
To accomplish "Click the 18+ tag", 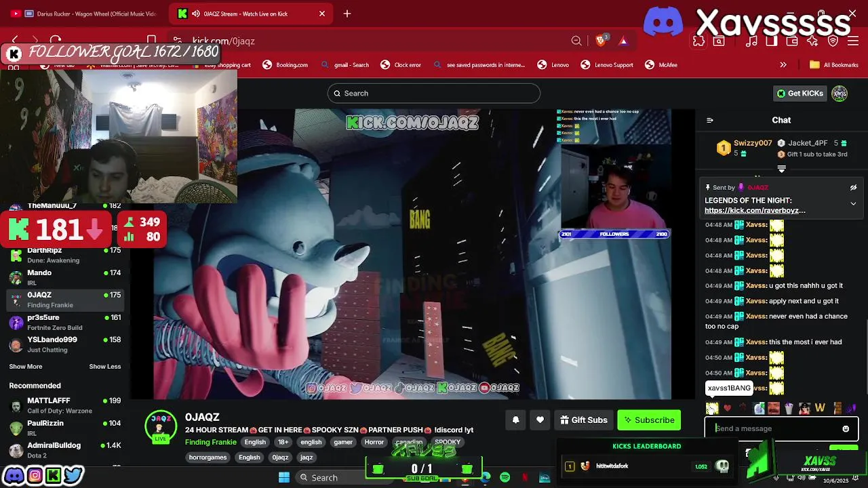I will (283, 442).
